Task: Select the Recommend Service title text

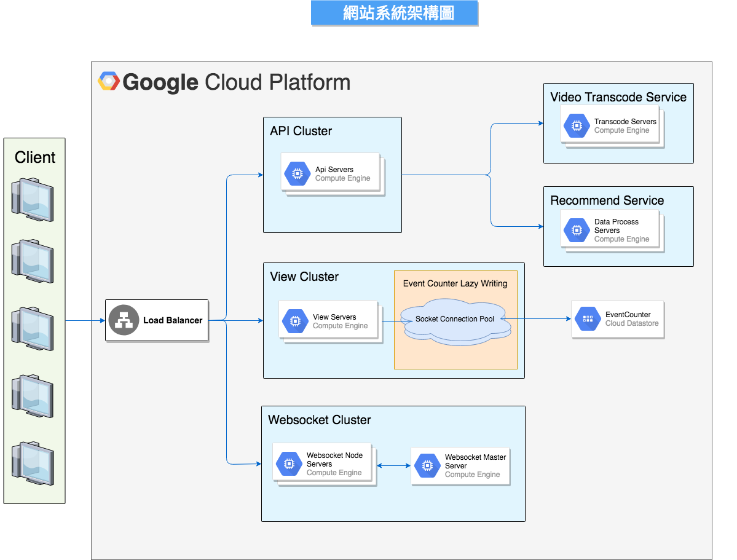Action: 607,200
